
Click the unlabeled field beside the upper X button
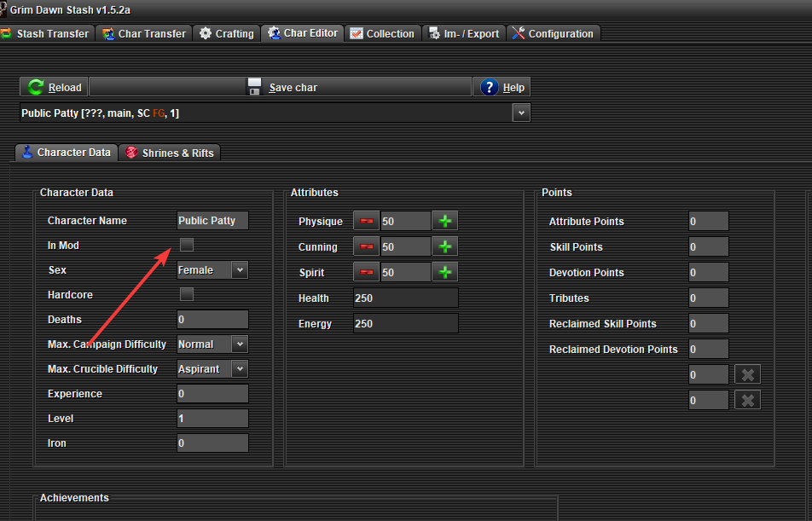point(709,374)
